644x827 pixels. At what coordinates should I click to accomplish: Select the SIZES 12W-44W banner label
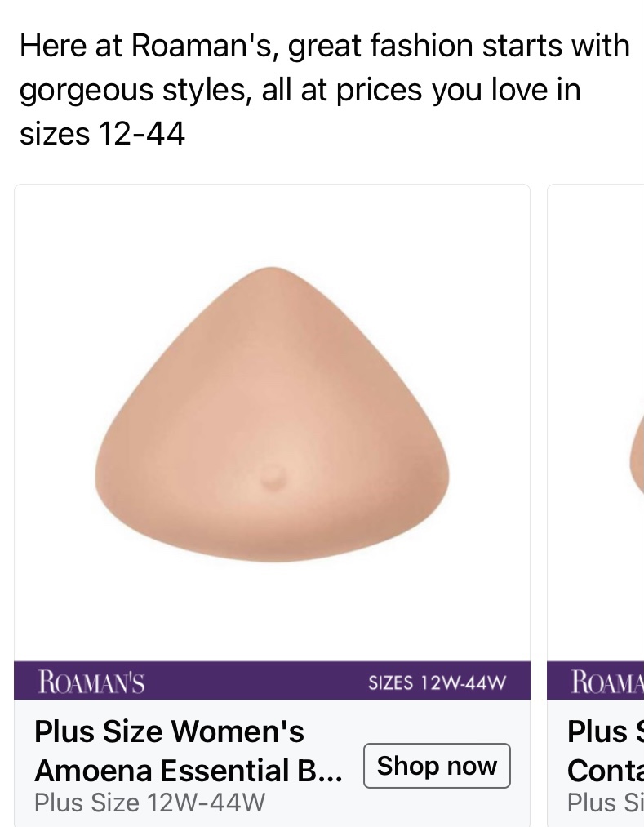(437, 682)
